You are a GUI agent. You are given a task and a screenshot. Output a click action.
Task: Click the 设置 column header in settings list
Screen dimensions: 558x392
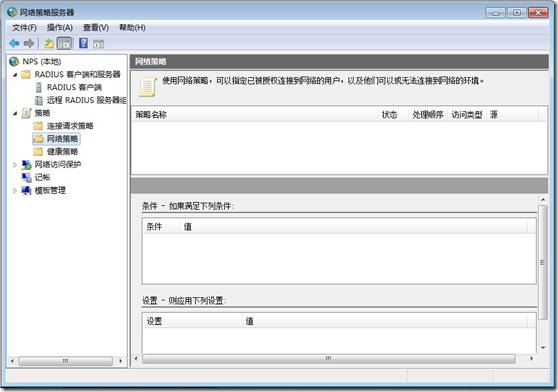(193, 321)
